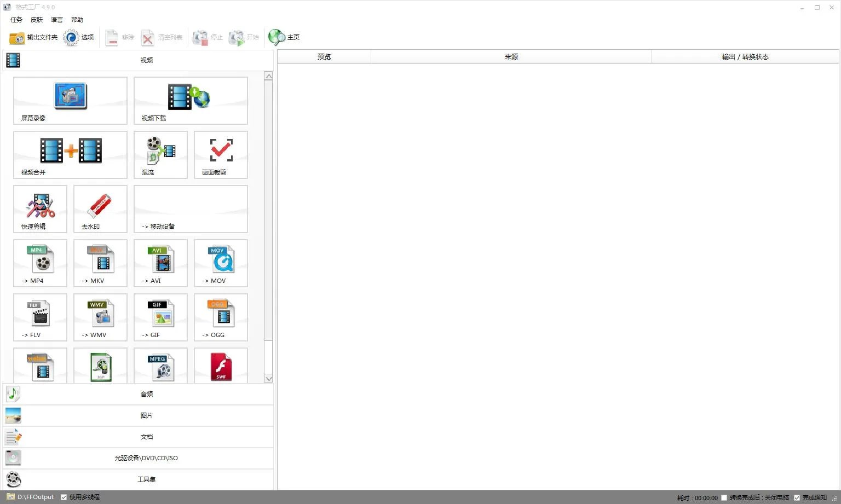
Task: Enable 转换完成后关闭电脑 checkbox
Action: point(724,497)
